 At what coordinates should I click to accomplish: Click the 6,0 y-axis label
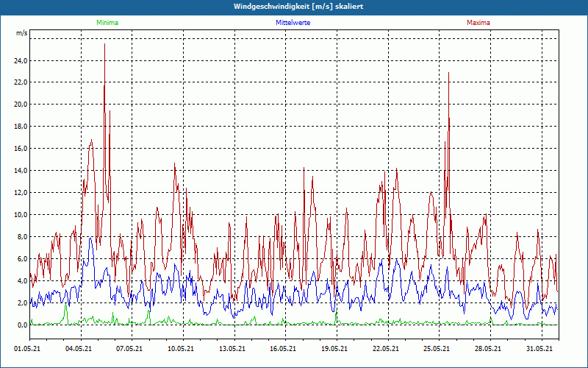(x=22, y=259)
